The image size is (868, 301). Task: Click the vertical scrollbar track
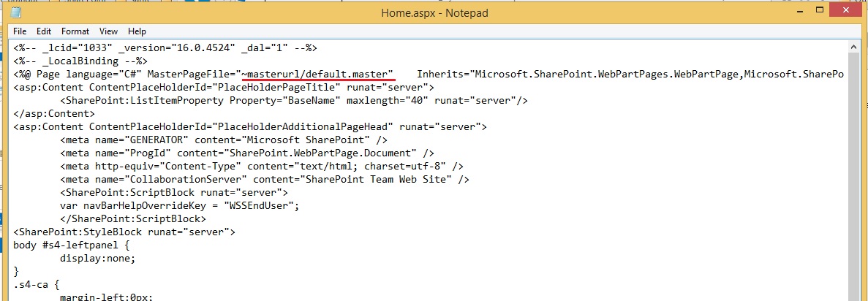853,177
